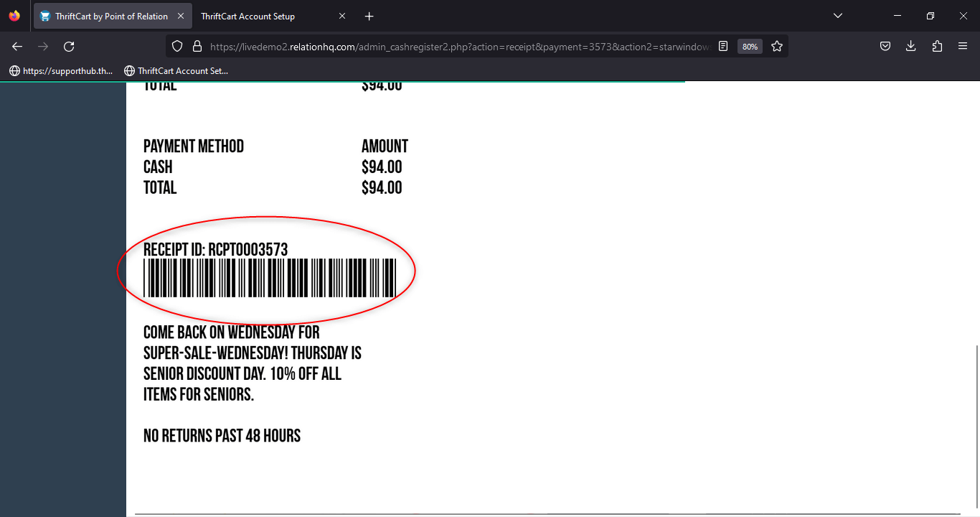The width and height of the screenshot is (980, 517).
Task: Reload the receipt page
Action: (69, 46)
